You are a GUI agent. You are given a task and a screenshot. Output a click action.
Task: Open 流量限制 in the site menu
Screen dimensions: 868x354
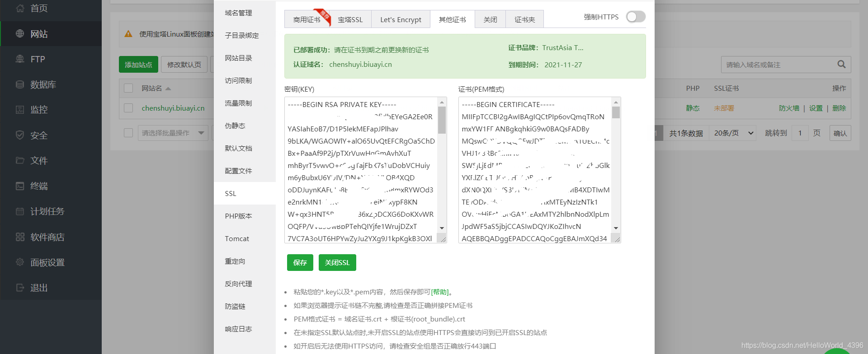point(245,103)
